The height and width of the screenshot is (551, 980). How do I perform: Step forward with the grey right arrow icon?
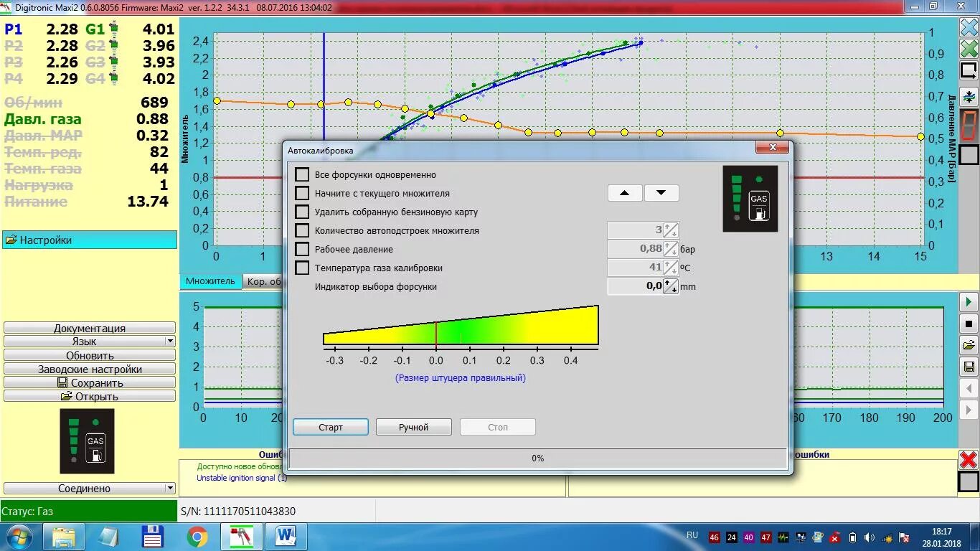coord(969,410)
